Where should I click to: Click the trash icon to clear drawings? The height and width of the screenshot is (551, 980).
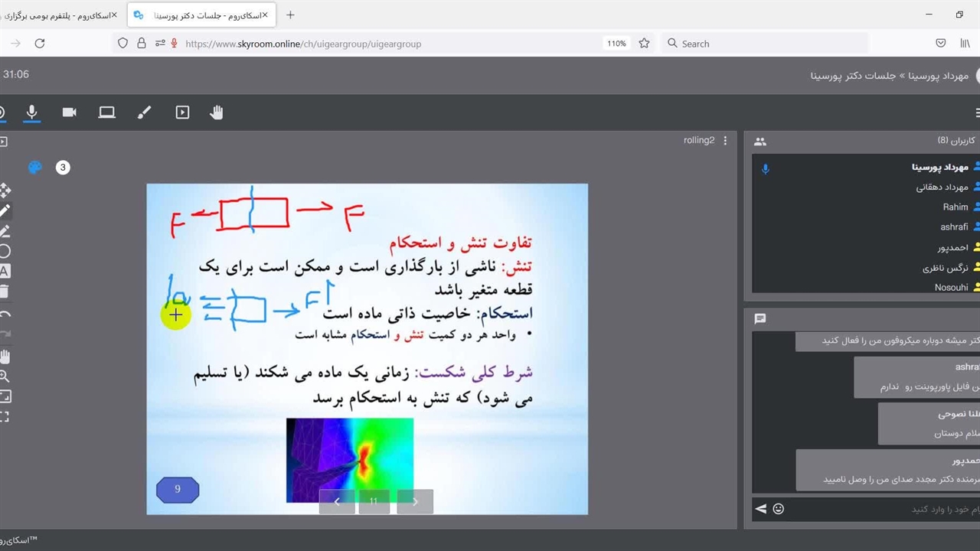[5, 292]
